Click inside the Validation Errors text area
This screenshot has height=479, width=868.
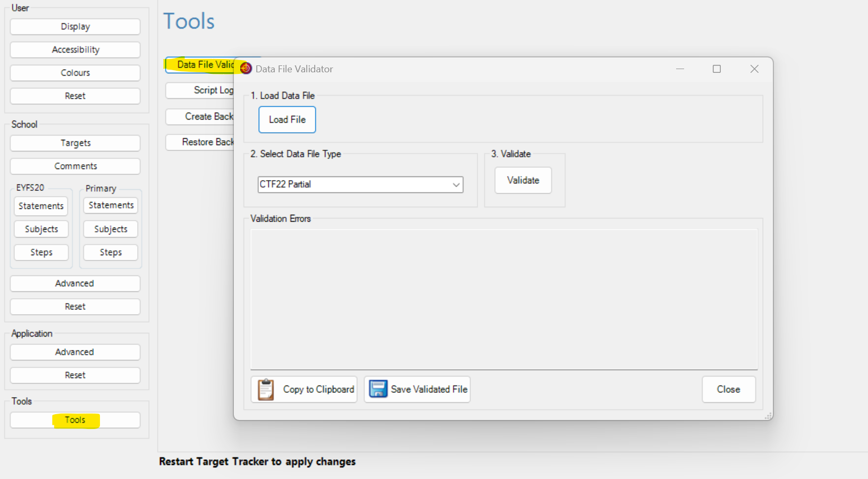503,299
